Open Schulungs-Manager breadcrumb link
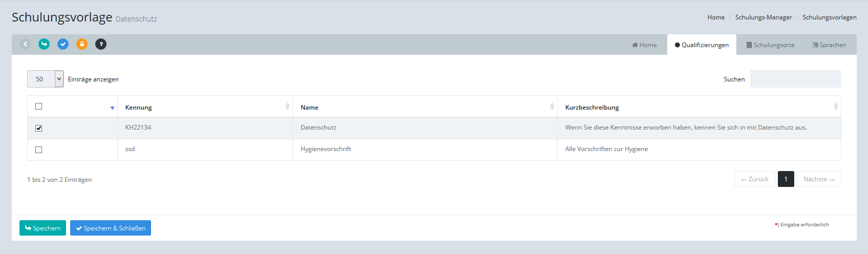 [763, 17]
